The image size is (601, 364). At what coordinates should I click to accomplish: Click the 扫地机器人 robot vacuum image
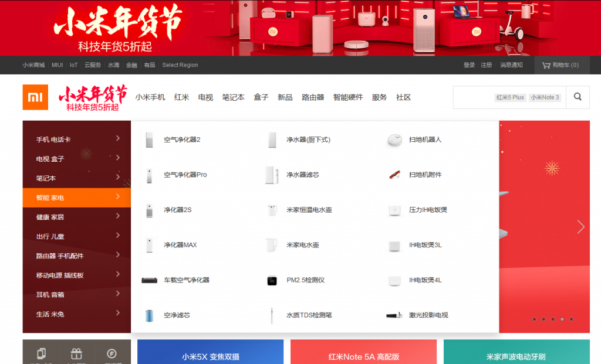click(x=394, y=140)
